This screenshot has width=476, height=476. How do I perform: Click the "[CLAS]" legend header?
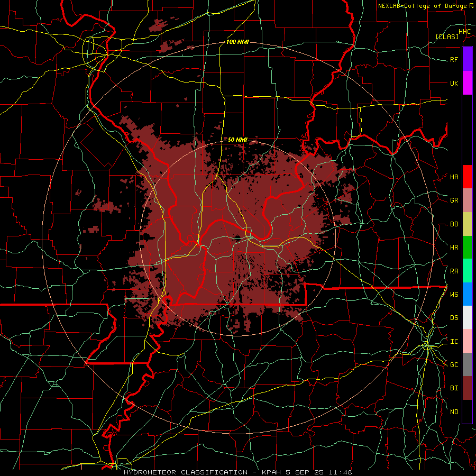(x=447, y=36)
